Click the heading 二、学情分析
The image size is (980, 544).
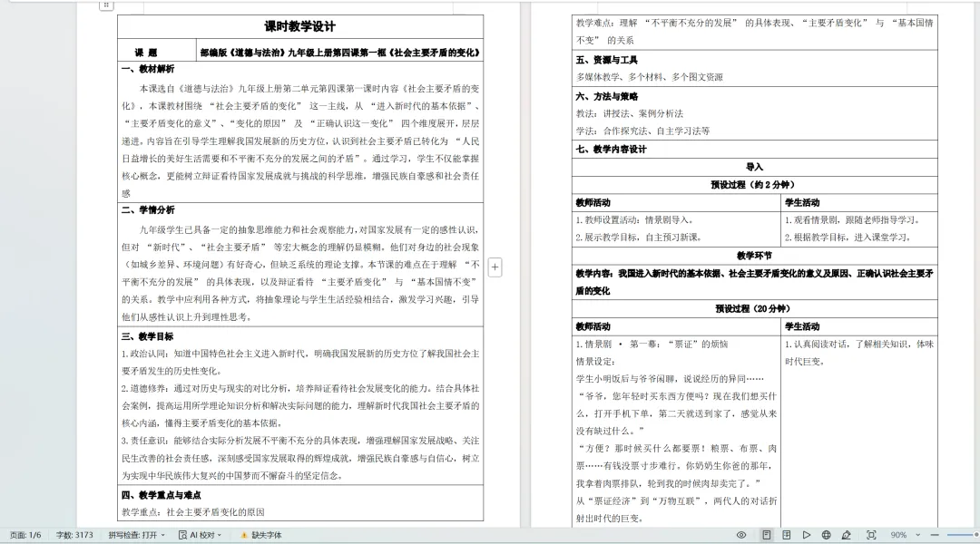pos(148,209)
